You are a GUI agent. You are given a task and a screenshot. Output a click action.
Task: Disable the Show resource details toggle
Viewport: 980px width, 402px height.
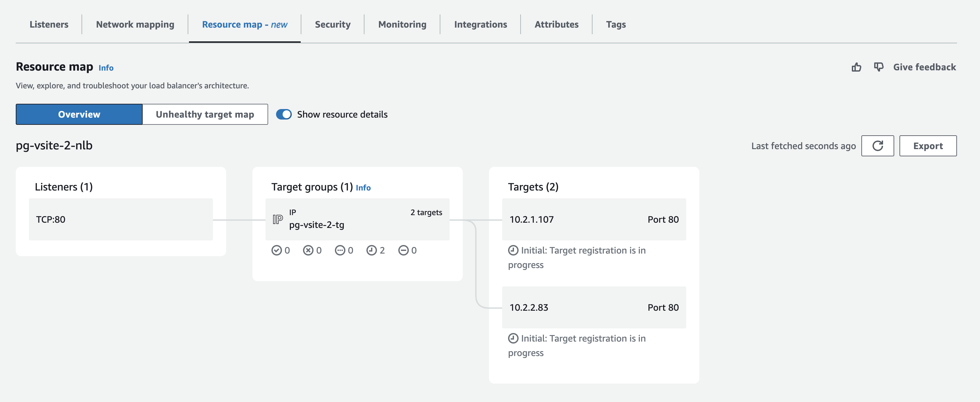[284, 114]
